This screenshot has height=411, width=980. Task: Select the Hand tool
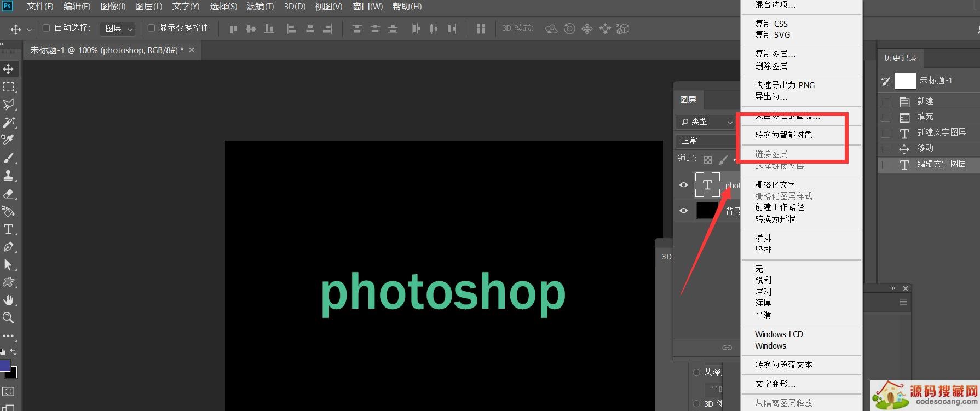click(x=9, y=300)
